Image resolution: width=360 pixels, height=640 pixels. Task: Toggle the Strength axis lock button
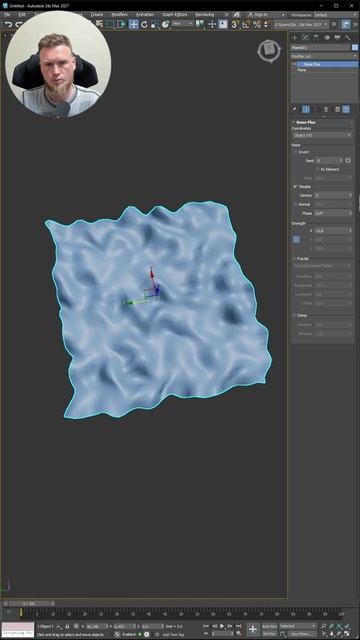296,239
